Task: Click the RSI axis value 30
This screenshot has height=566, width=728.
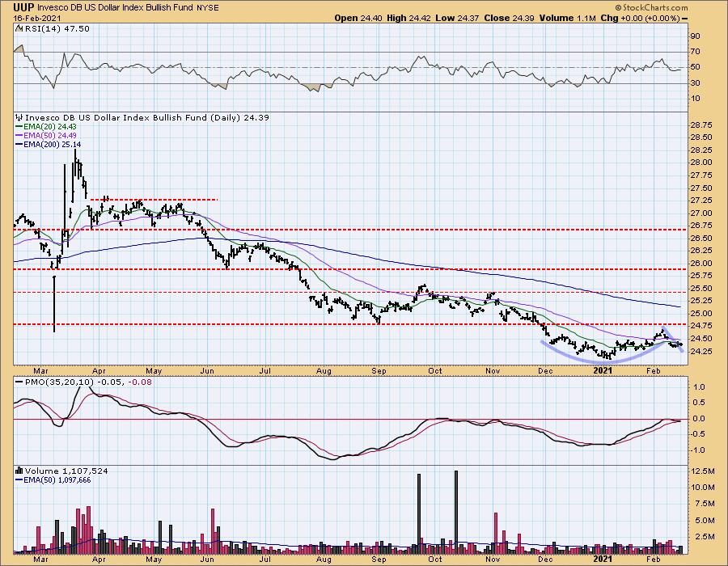Action: click(696, 83)
